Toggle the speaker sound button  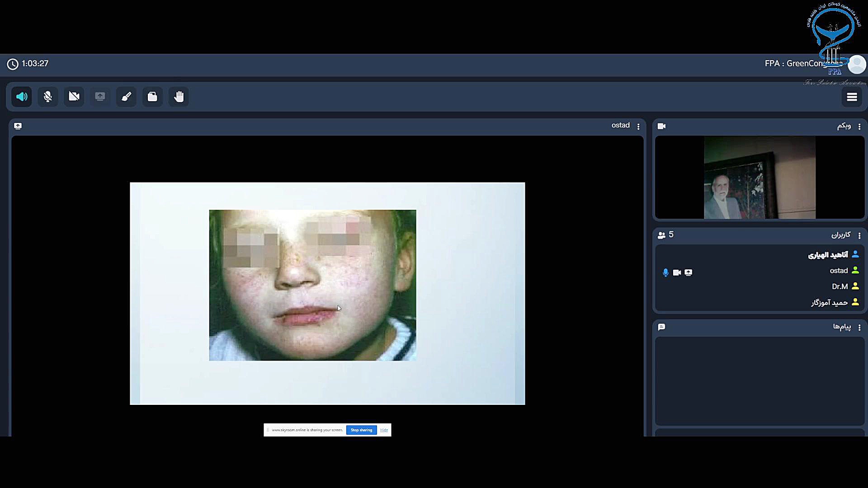point(21,97)
